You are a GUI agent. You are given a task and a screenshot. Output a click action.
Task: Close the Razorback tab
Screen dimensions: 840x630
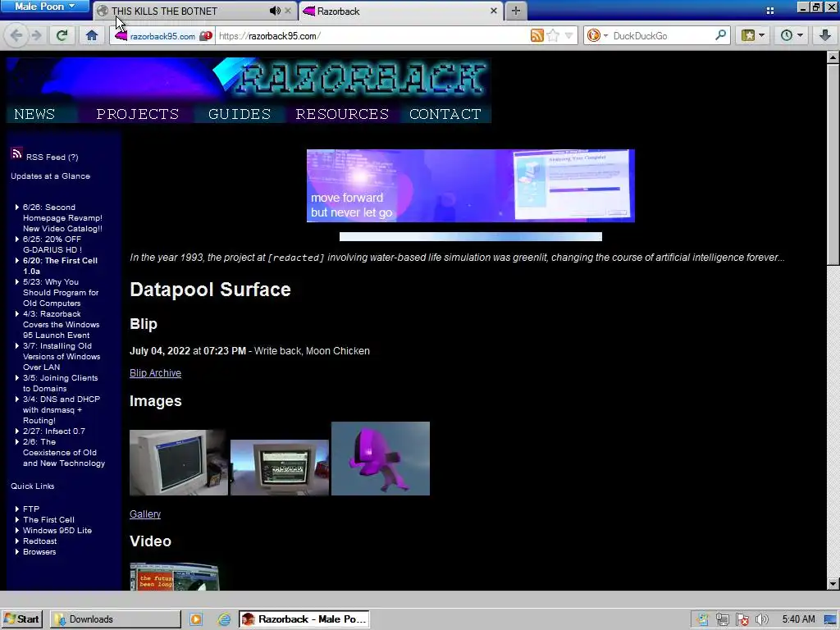tap(493, 11)
